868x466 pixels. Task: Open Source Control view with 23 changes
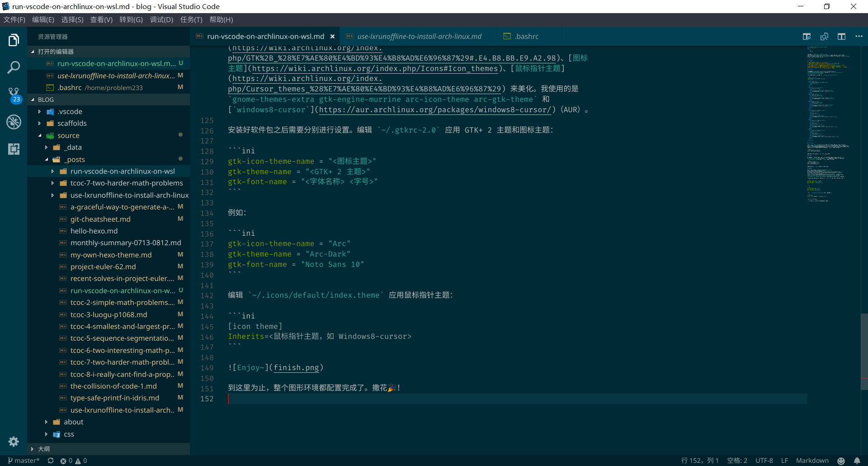tap(14, 95)
